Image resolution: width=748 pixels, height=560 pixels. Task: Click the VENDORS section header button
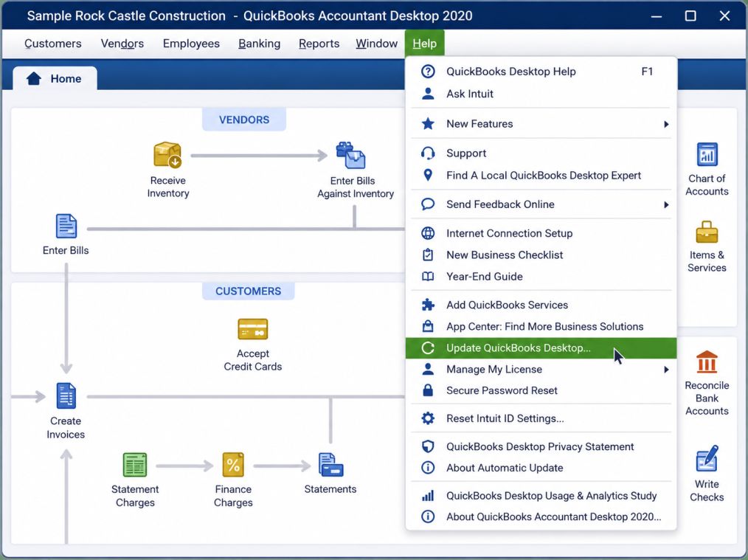[244, 120]
